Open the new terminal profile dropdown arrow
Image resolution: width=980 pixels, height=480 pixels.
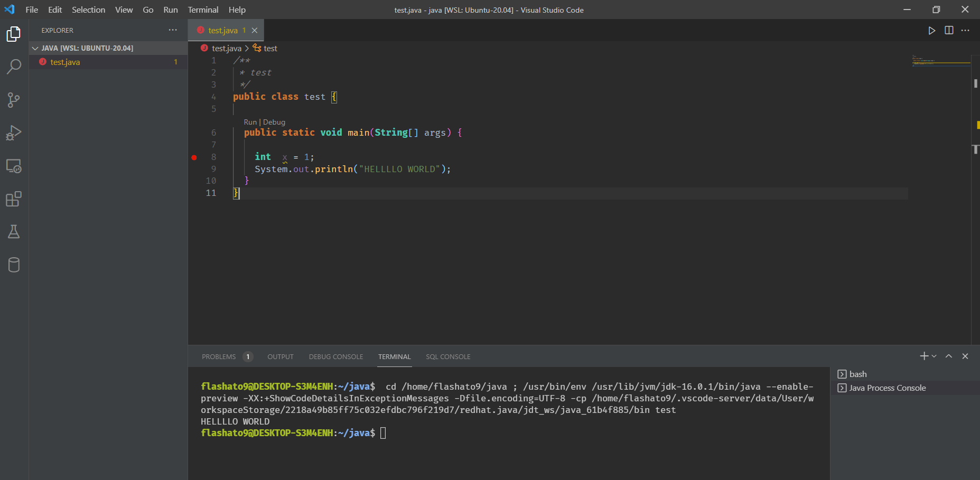[934, 356]
